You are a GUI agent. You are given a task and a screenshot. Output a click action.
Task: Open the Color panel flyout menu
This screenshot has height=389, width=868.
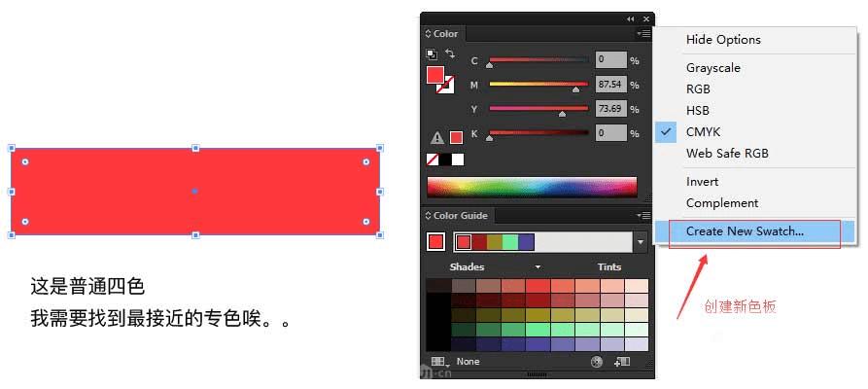(x=643, y=34)
